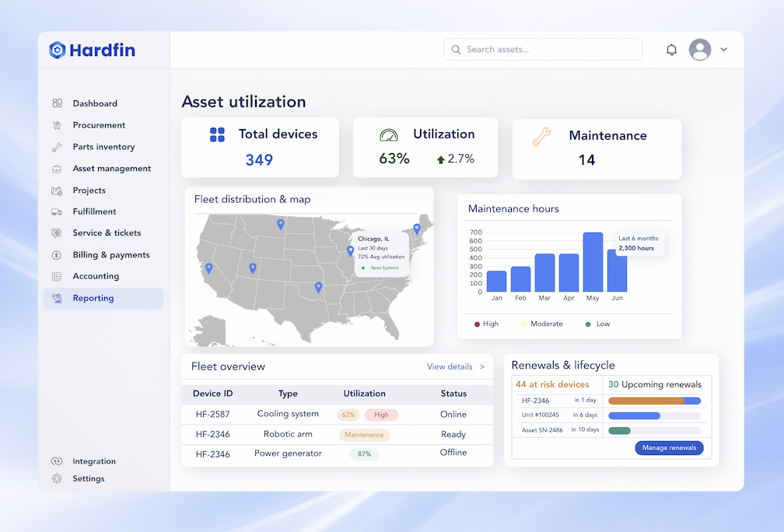Toggle the Low legend item
Screen dimensions: 784x532
coord(597,324)
